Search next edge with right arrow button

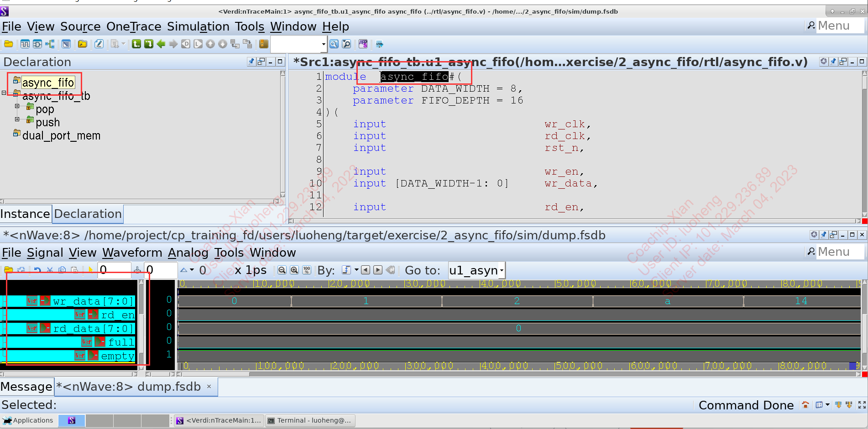pos(377,270)
